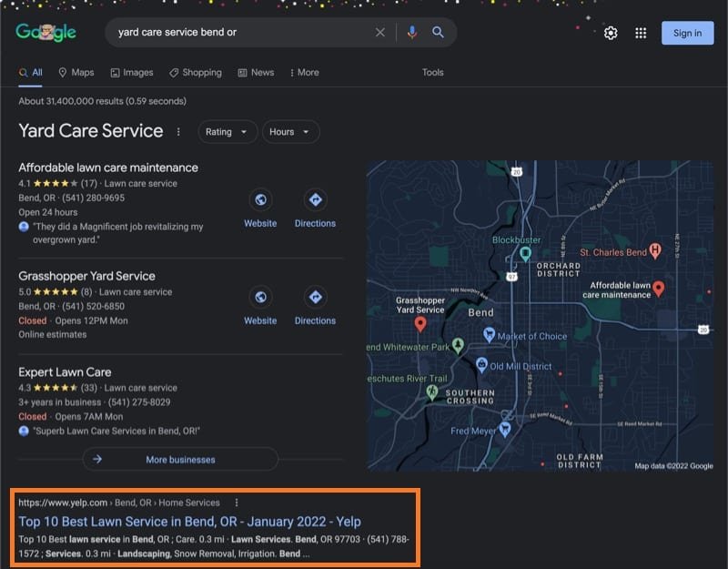Expand the Hours filter dropdown
Image resolution: width=728 pixels, height=569 pixels.
click(x=290, y=132)
